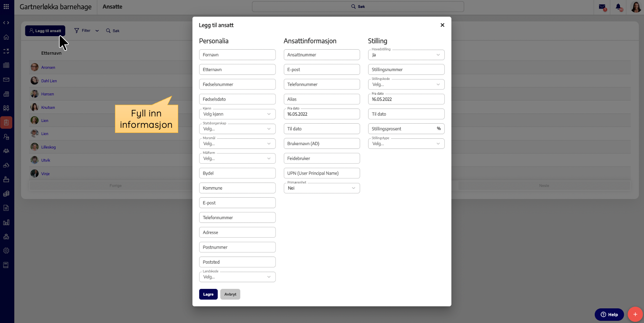Click the Bydel input field
This screenshot has width=644, height=323.
point(237,173)
